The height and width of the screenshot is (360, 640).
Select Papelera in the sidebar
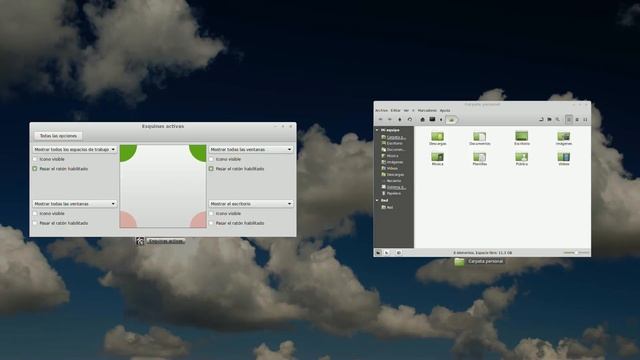(x=391, y=193)
